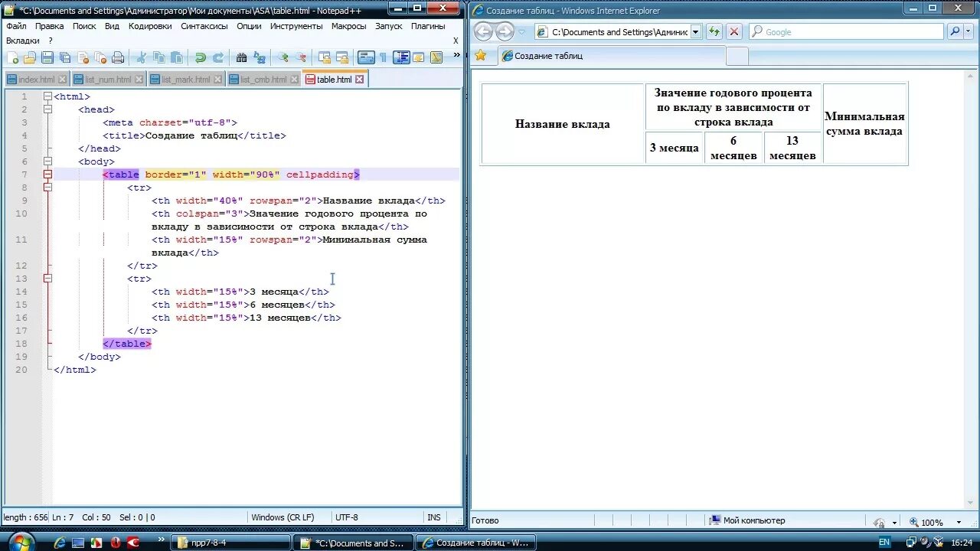Open the Синтаксисы menu

click(204, 26)
